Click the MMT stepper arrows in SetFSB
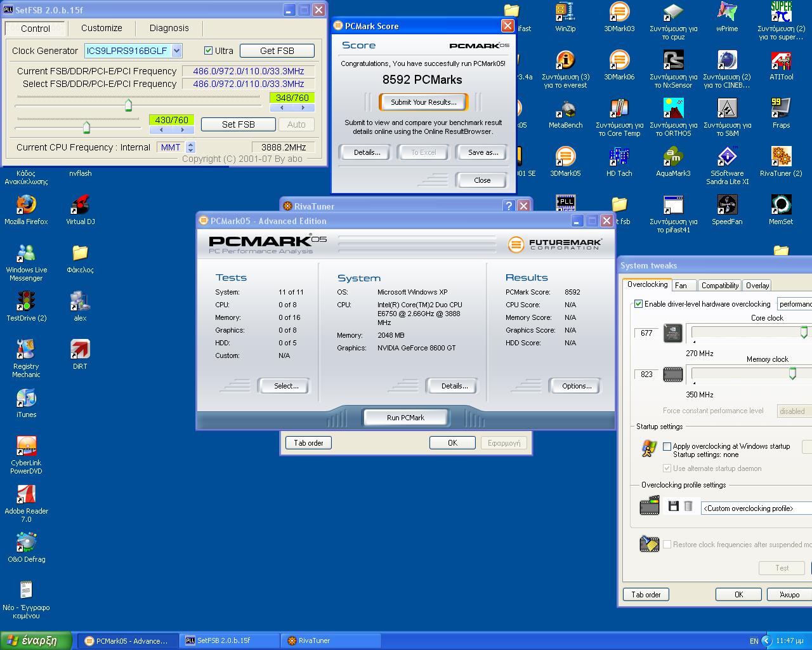 pyautogui.click(x=190, y=147)
